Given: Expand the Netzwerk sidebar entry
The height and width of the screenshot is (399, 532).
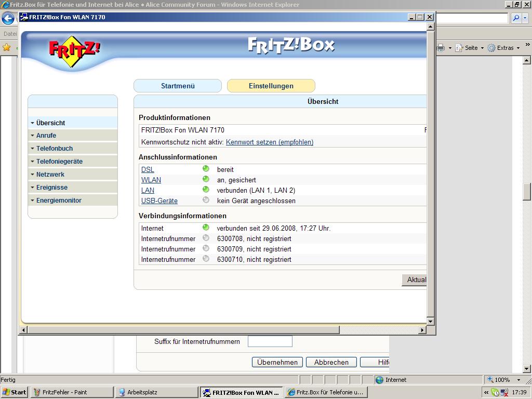Looking at the screenshot, I should 50,175.
